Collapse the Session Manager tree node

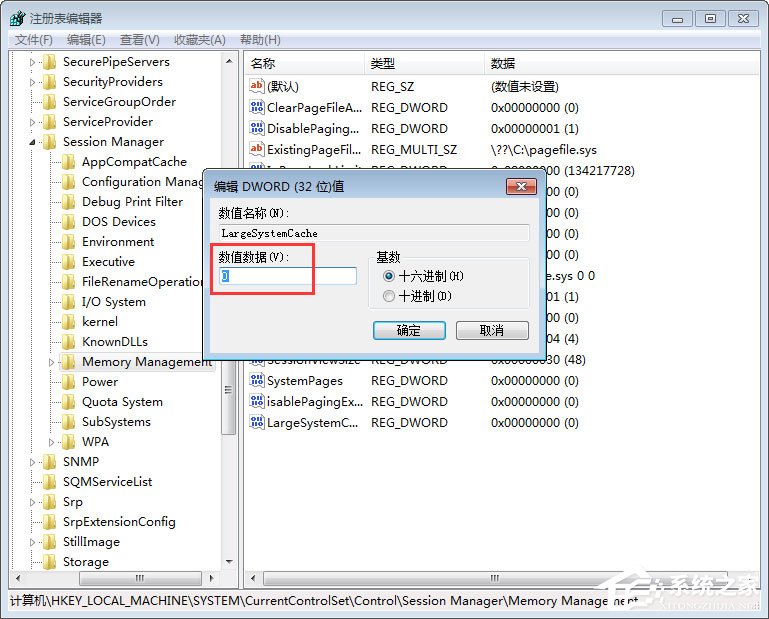(x=32, y=142)
